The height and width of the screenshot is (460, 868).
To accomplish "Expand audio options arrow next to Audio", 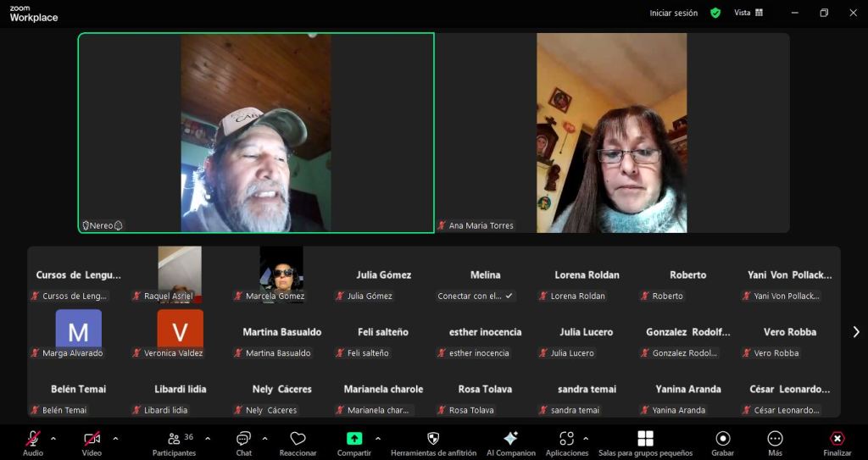I will click(x=53, y=438).
